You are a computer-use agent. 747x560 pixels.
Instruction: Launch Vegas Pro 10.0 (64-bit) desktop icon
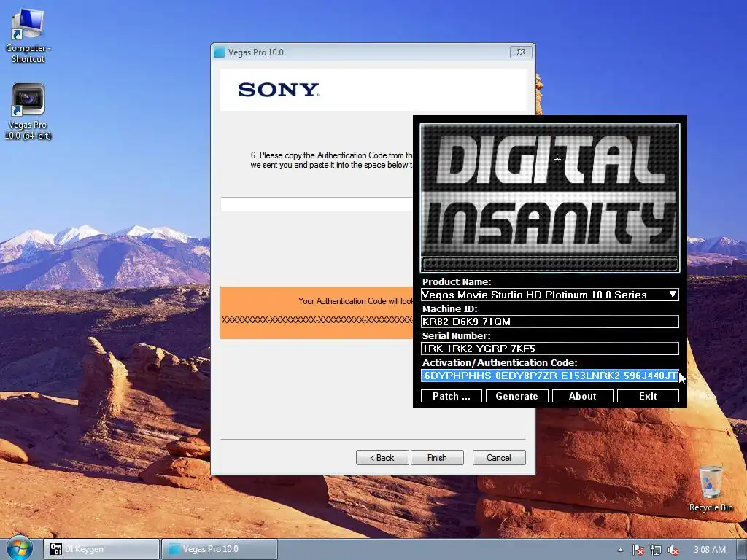click(28, 112)
